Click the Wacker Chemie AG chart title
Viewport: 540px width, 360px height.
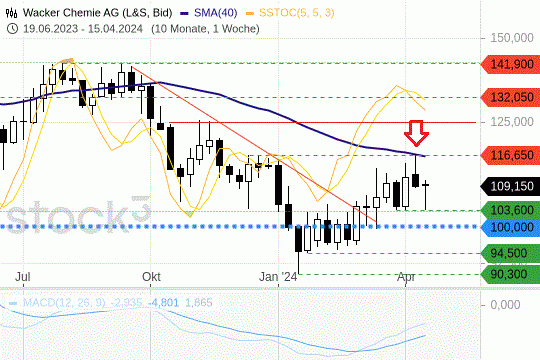click(97, 13)
